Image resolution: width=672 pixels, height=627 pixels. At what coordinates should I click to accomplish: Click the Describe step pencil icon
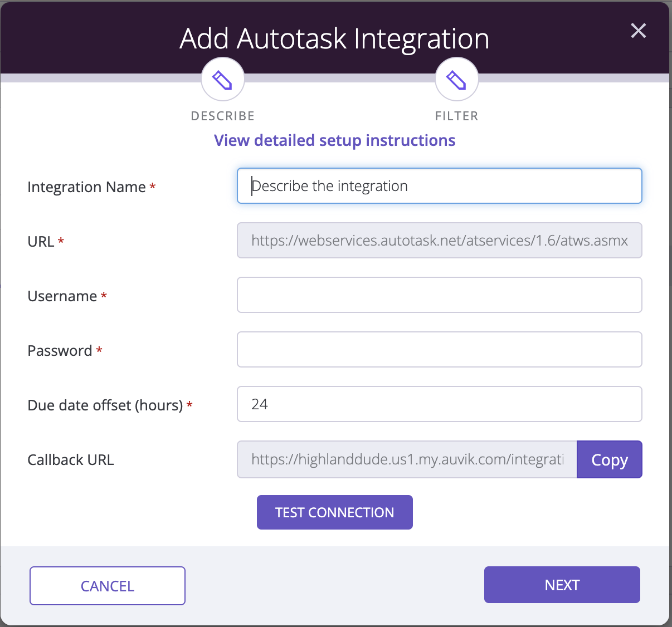pos(223,80)
